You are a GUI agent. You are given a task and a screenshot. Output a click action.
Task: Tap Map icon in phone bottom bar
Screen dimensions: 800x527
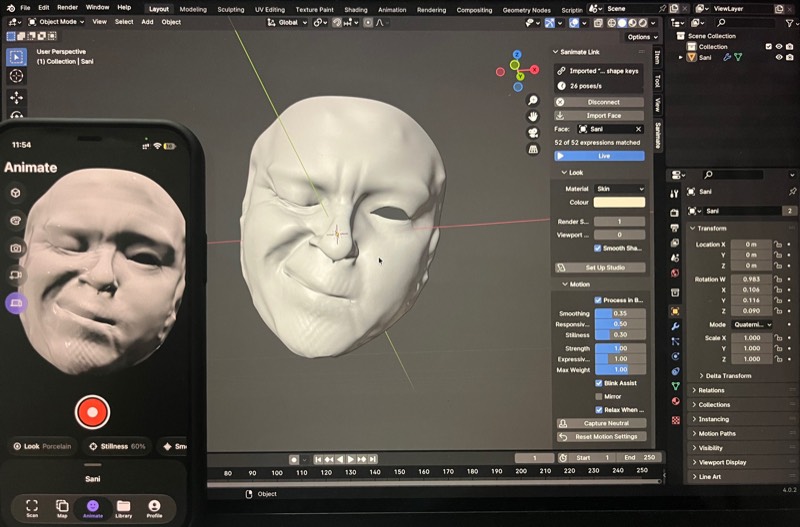[x=62, y=508]
